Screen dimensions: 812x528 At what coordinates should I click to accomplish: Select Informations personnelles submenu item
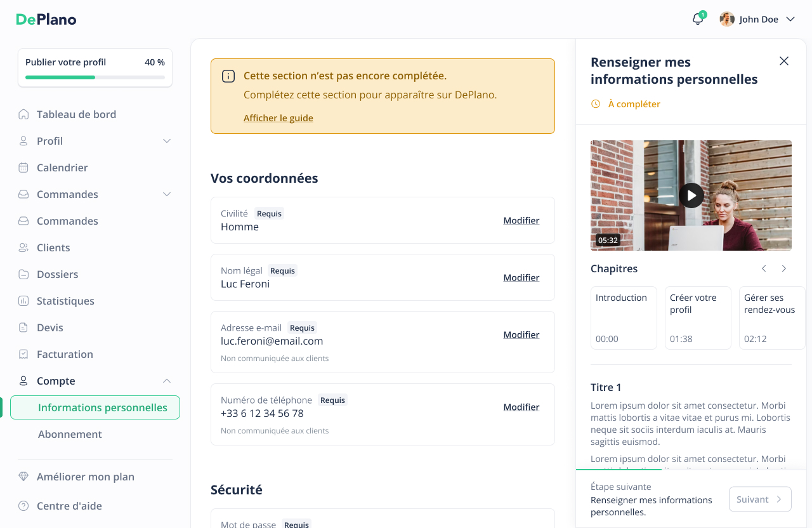[x=95, y=407]
